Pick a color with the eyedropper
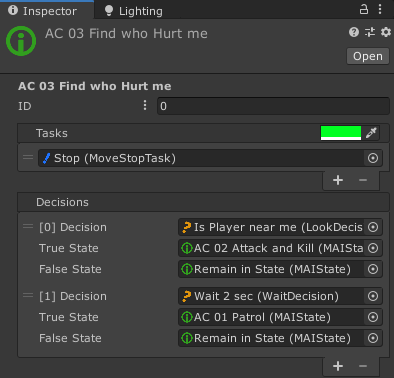 pos(371,133)
